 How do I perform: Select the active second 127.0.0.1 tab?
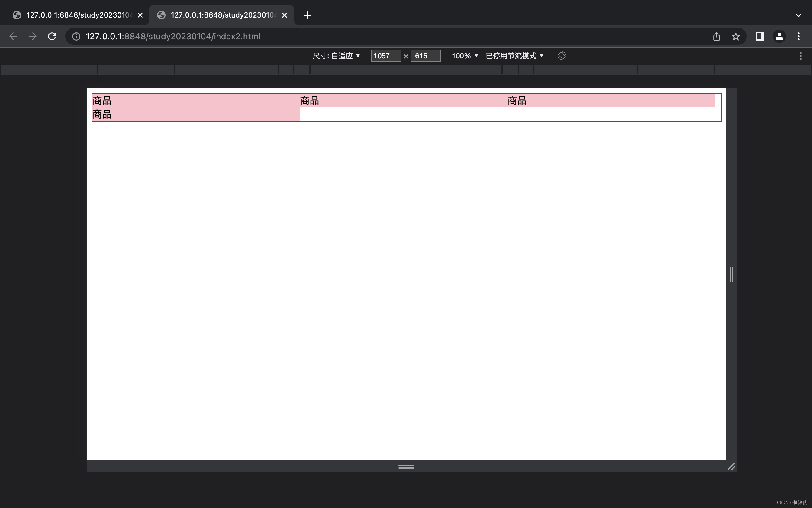point(221,15)
